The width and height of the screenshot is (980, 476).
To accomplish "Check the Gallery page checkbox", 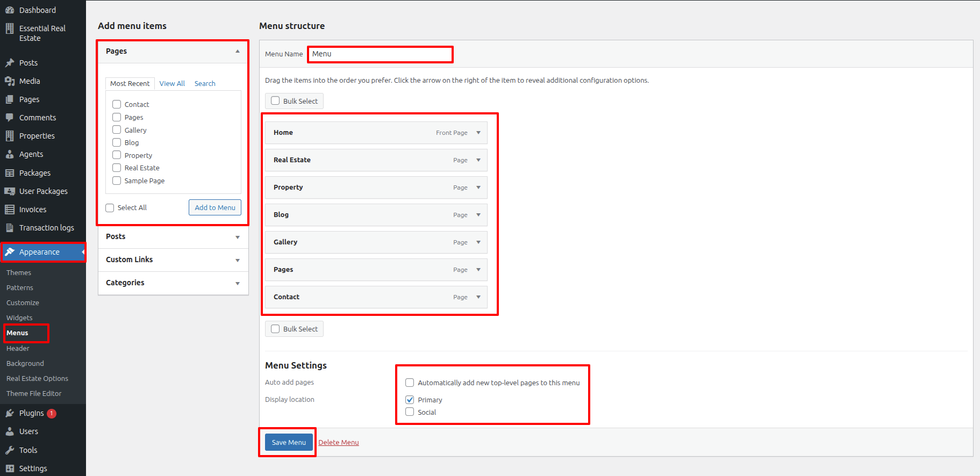I will click(117, 130).
